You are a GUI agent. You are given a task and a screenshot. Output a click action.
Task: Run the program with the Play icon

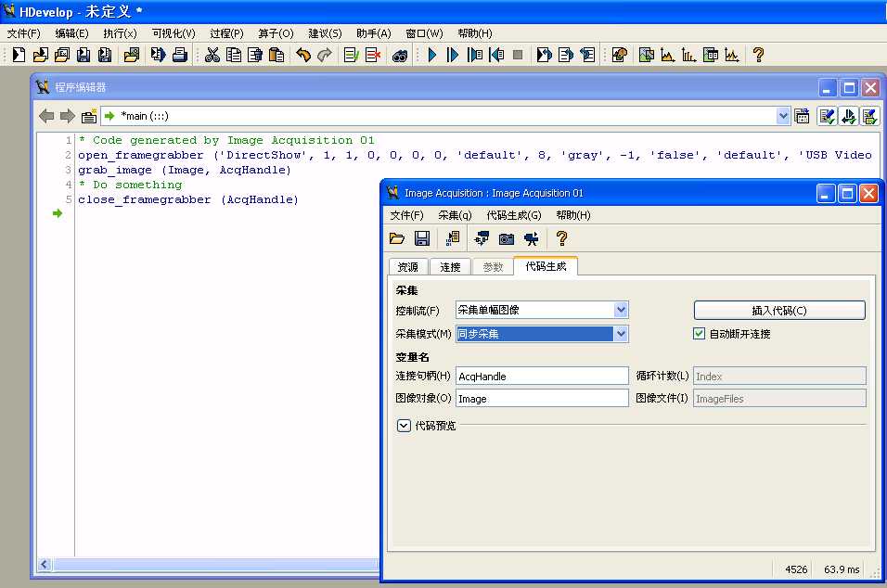click(x=432, y=55)
